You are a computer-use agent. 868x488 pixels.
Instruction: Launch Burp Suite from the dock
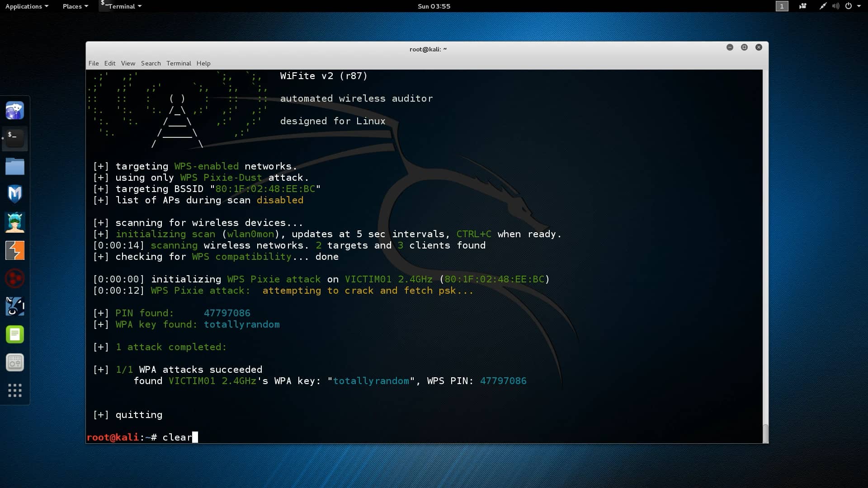tap(15, 251)
